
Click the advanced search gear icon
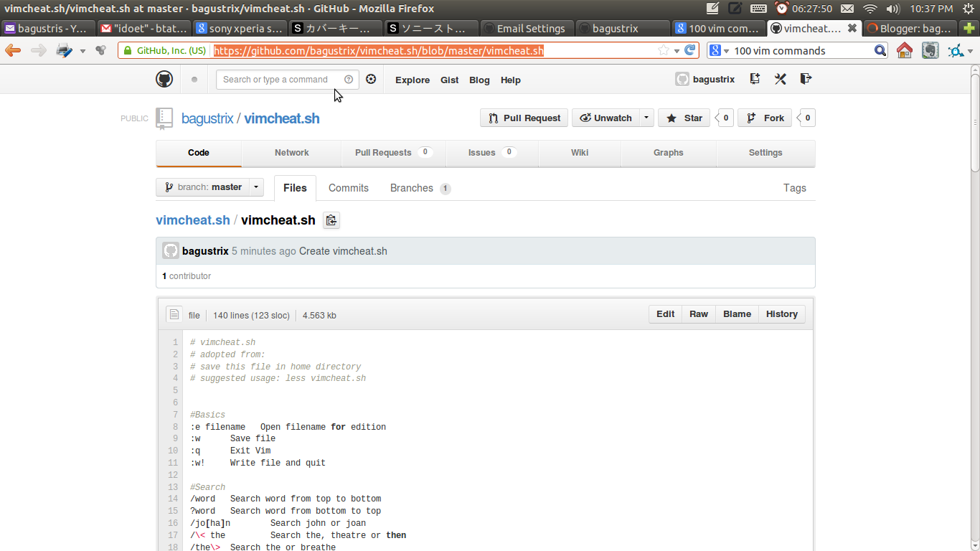pos(371,80)
